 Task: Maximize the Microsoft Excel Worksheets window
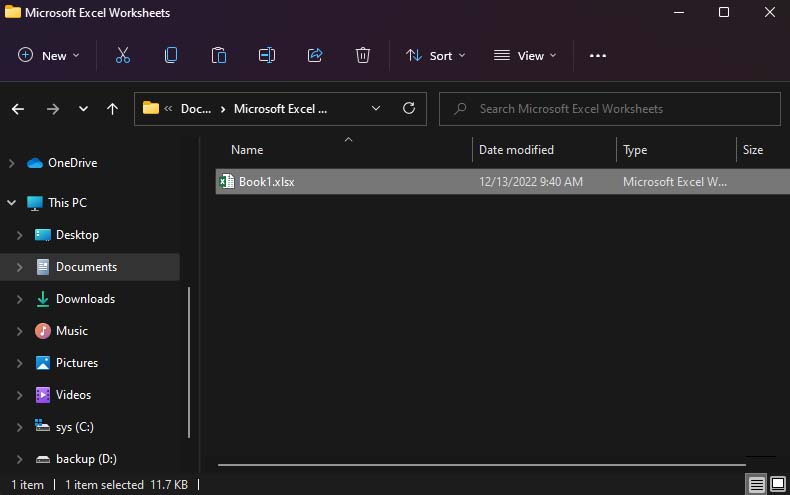[x=723, y=12]
